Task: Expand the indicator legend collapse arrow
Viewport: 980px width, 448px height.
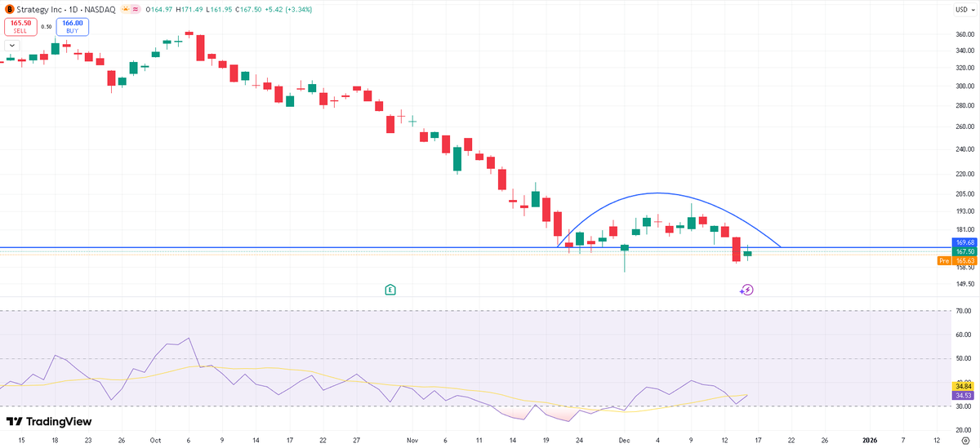Action: (x=11, y=45)
